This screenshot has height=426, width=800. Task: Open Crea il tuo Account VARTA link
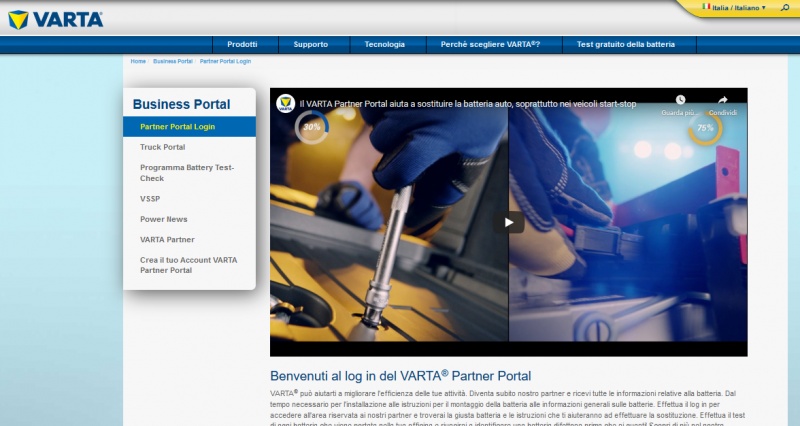click(189, 265)
